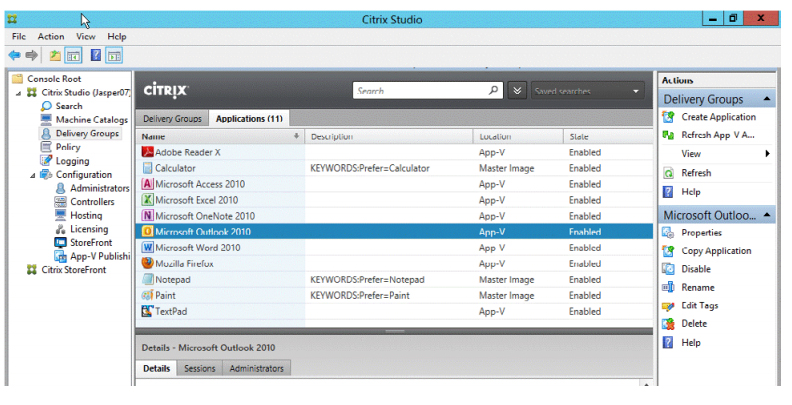Click the Properties action icon
792x405 pixels.
point(668,233)
